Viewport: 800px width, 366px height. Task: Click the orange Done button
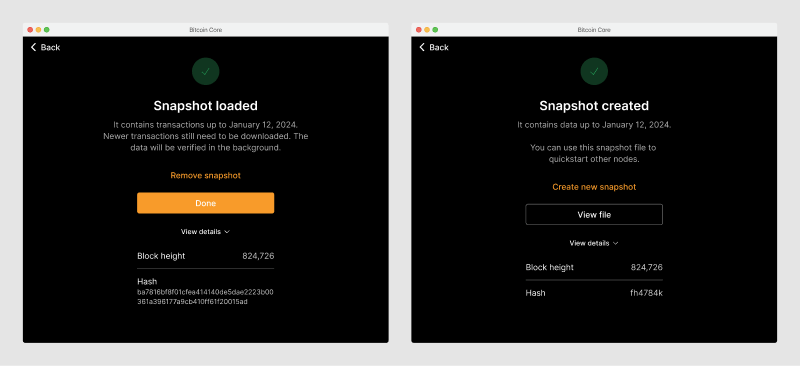tap(206, 203)
